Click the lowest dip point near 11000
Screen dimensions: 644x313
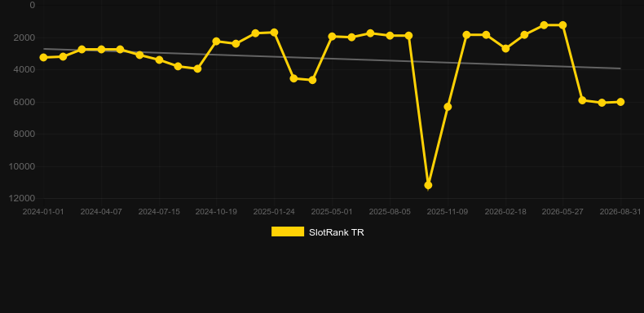click(428, 185)
